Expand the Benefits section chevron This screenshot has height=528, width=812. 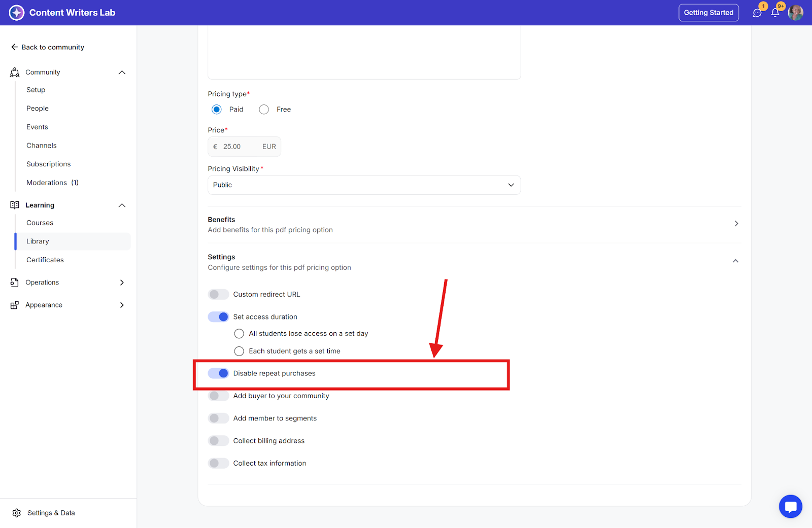[x=736, y=224]
